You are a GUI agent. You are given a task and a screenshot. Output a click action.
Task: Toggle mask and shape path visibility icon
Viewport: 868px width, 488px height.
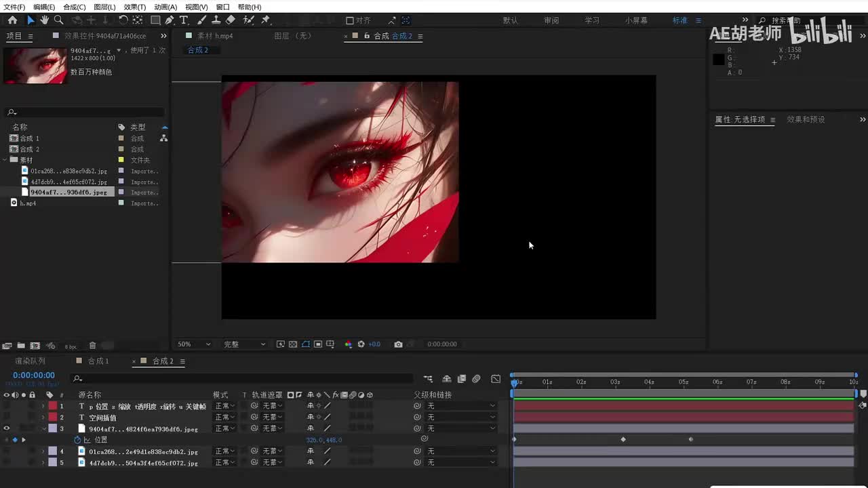(306, 344)
